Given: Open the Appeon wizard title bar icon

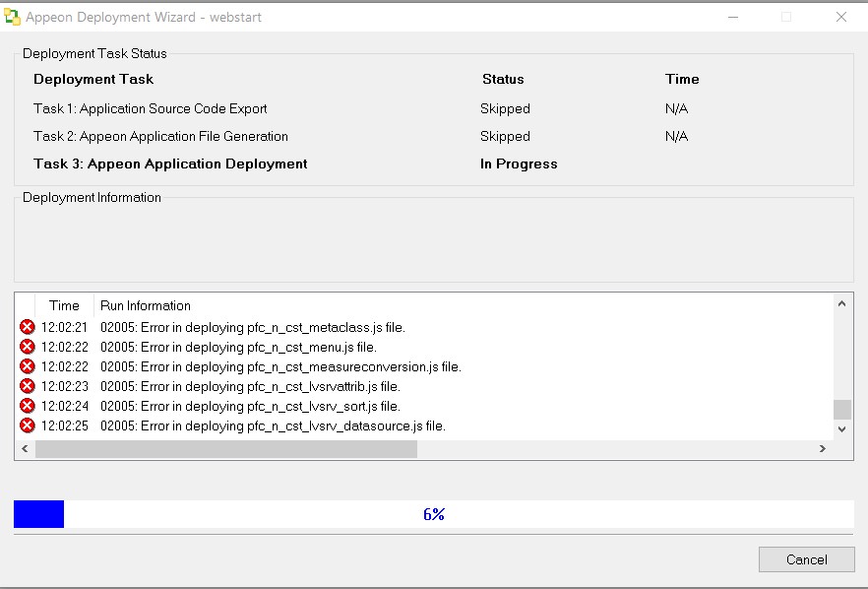Looking at the screenshot, I should point(13,17).
